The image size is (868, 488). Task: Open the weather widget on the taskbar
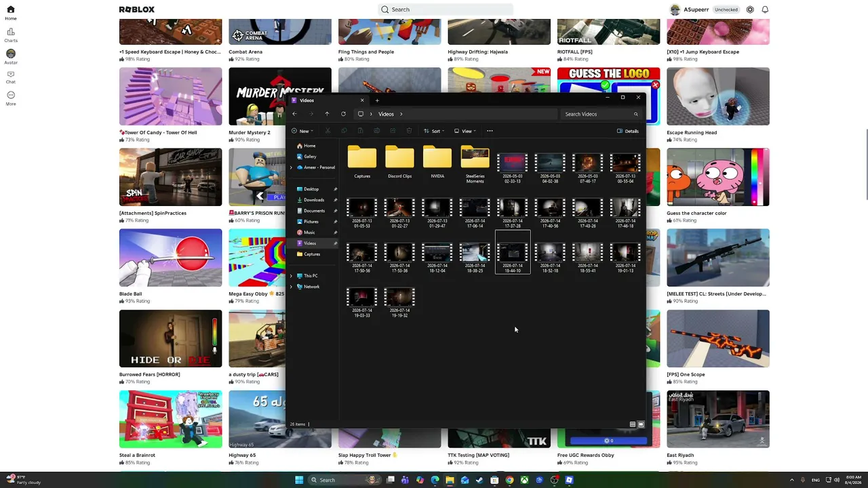24,480
